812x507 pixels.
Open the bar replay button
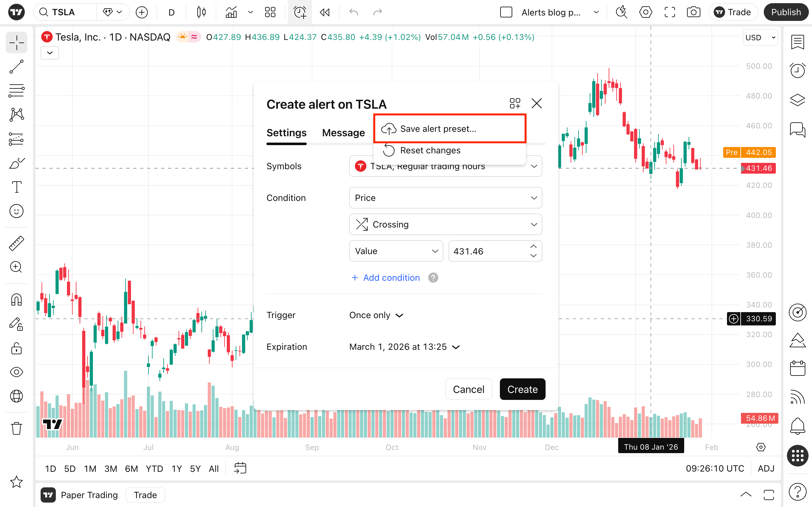pos(324,12)
